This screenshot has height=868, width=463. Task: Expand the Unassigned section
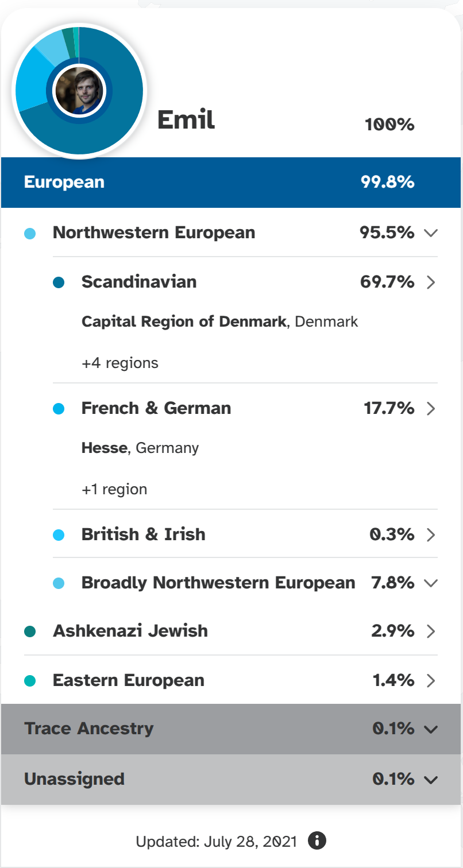431,779
